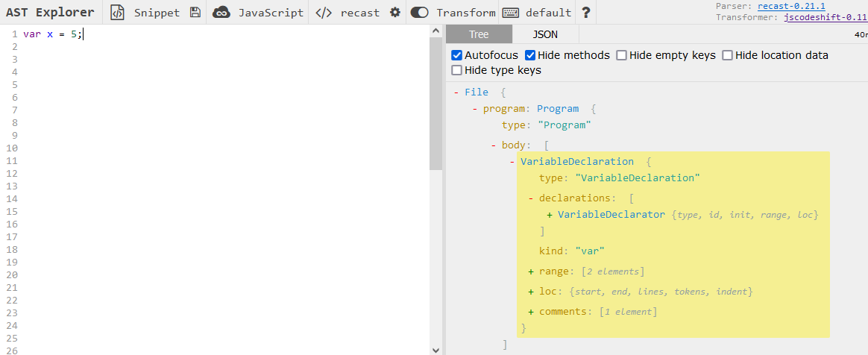868x355 pixels.
Task: Click the JavaScript language cloud icon
Action: pos(221,12)
